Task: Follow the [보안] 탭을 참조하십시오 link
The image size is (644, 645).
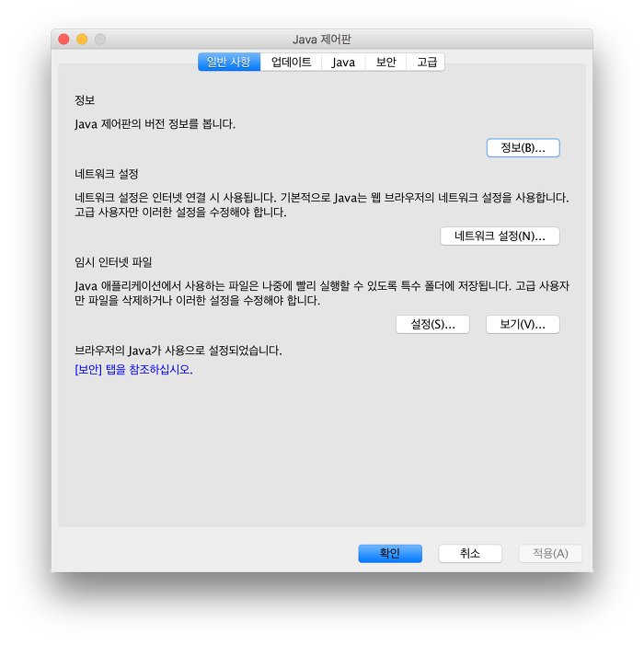Action: click(x=133, y=370)
